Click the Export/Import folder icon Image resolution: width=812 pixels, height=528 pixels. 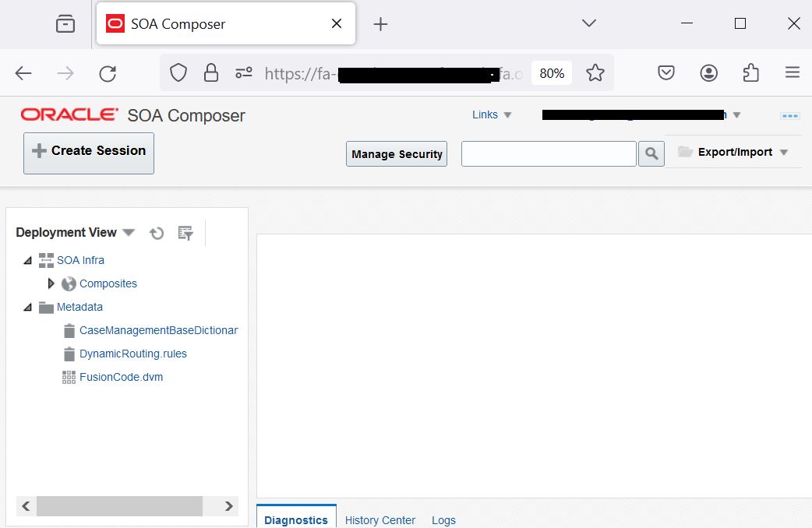(685, 152)
